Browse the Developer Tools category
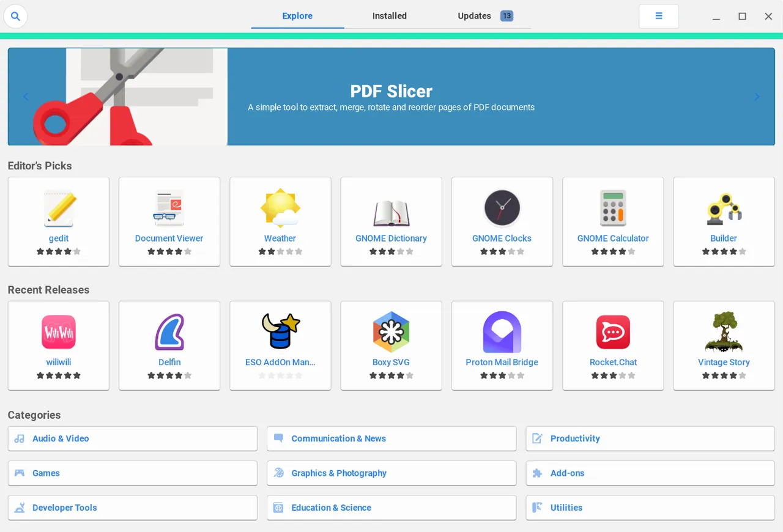Image resolution: width=783 pixels, height=532 pixels. point(133,508)
